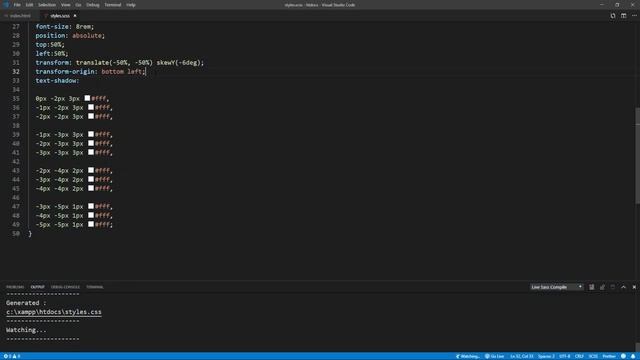The image size is (640, 360).
Task: Split the editor with the split icon
Action: 624,16
